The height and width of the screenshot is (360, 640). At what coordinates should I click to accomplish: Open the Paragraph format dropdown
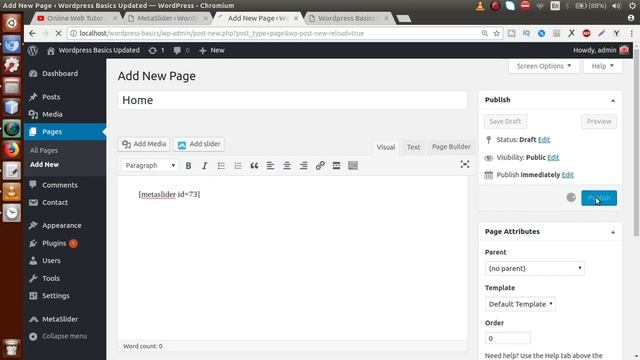[x=149, y=166]
